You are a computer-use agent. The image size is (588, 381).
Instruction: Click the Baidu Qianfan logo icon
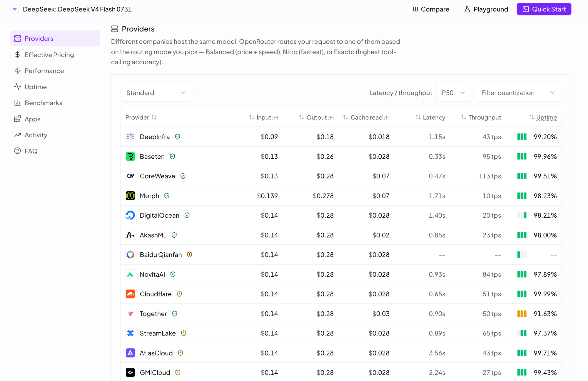130,255
